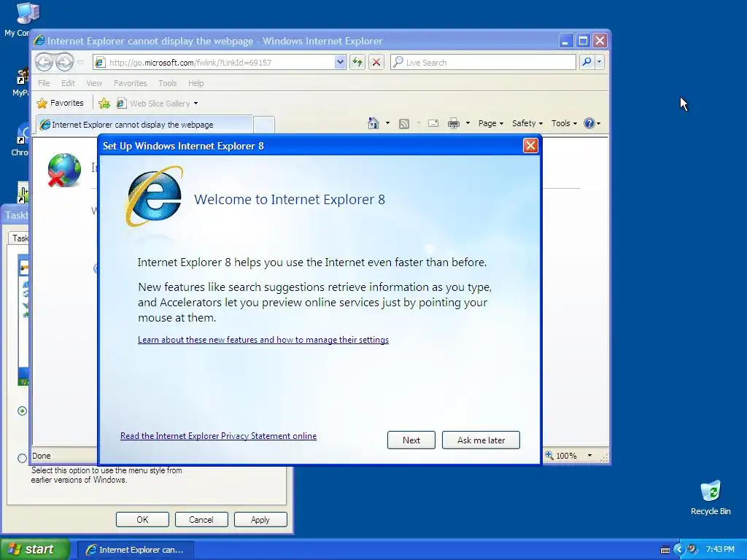Click the Home icon in command bar

373,123
